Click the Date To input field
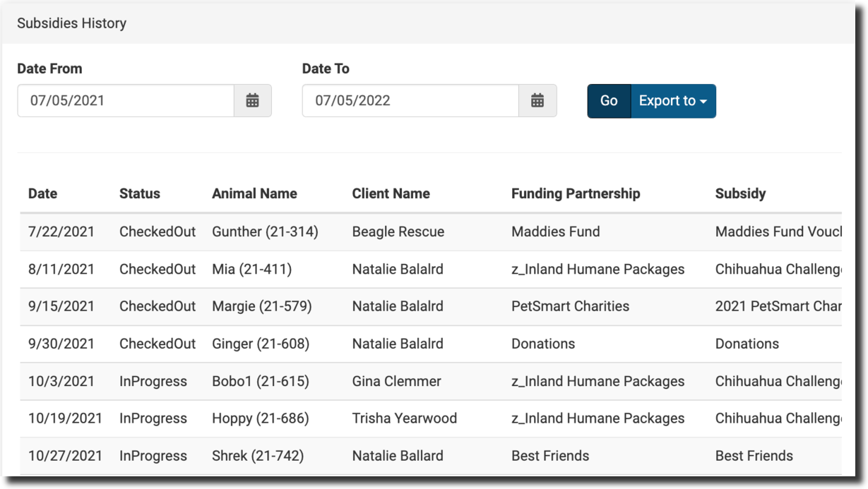Image resolution: width=868 pixels, height=489 pixels. click(x=410, y=101)
